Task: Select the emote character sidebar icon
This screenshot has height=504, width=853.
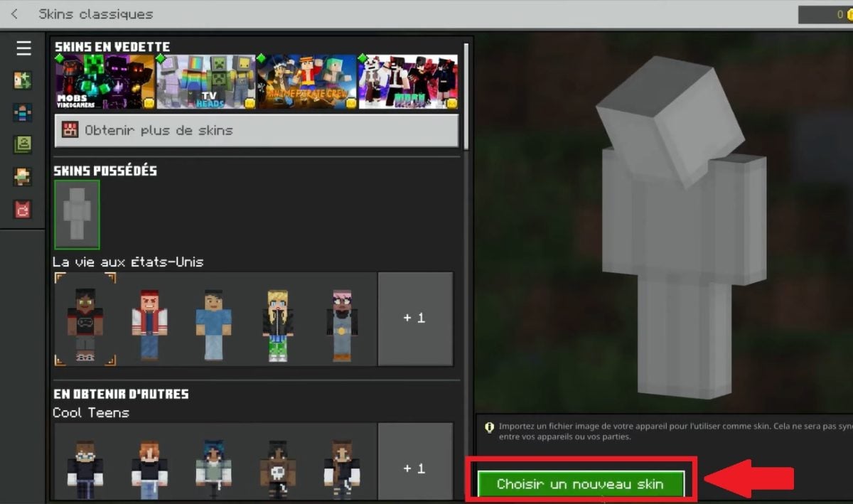Action: coord(23,177)
